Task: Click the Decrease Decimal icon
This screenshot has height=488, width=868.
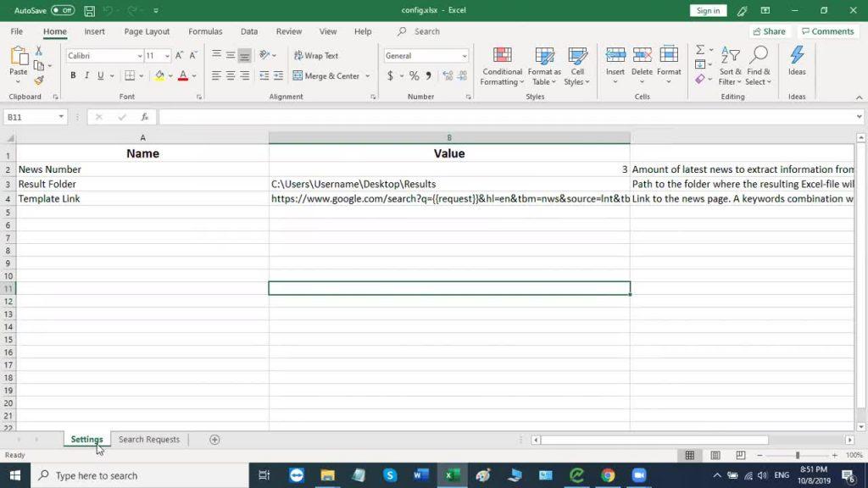Action: [462, 75]
